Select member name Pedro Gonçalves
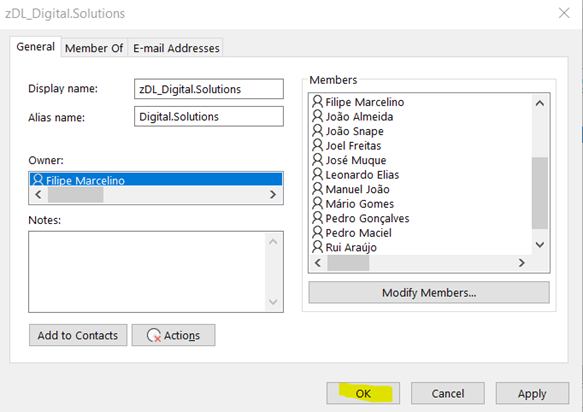 coord(367,218)
